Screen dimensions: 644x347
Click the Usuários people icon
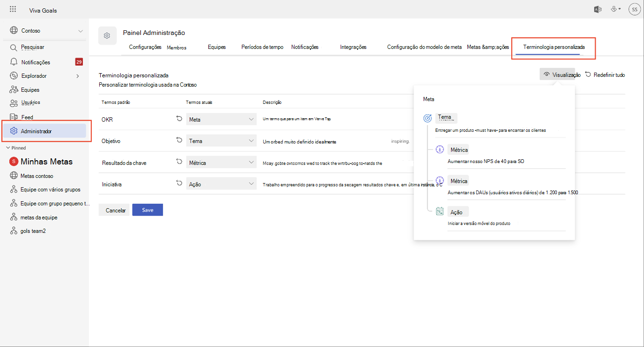(x=14, y=103)
